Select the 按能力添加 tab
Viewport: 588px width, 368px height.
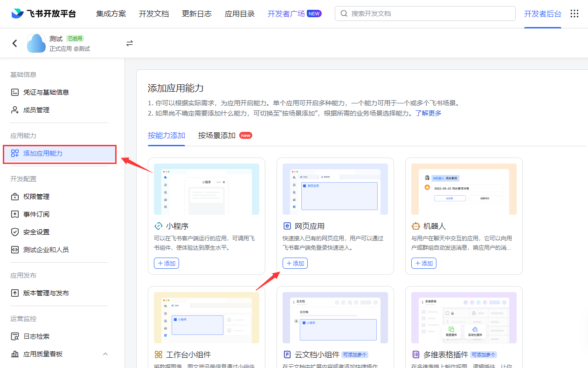point(166,136)
